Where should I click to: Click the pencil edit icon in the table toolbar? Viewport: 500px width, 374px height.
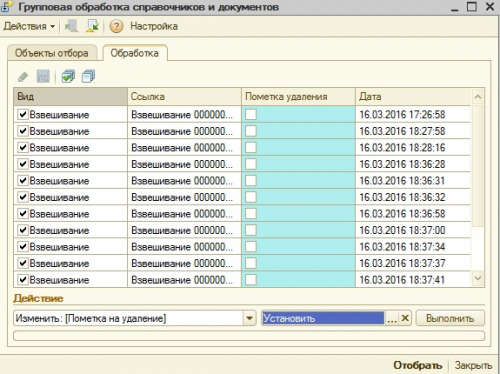click(x=23, y=77)
